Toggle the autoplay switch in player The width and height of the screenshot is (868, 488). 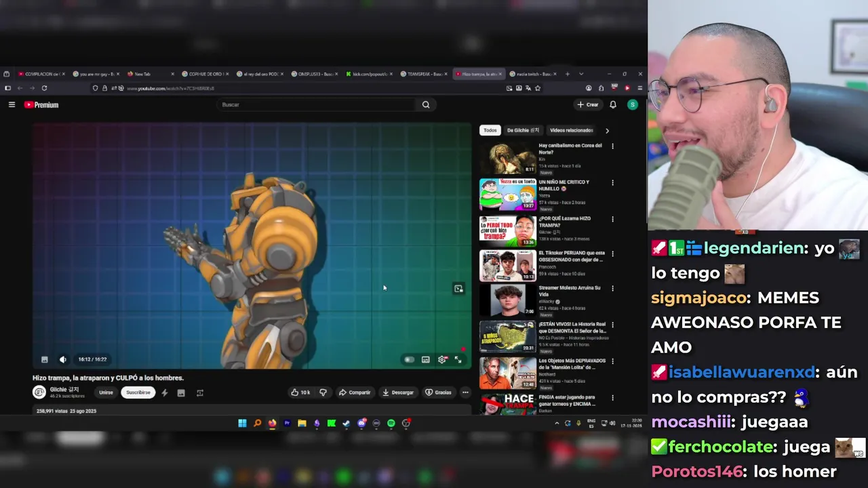click(409, 360)
